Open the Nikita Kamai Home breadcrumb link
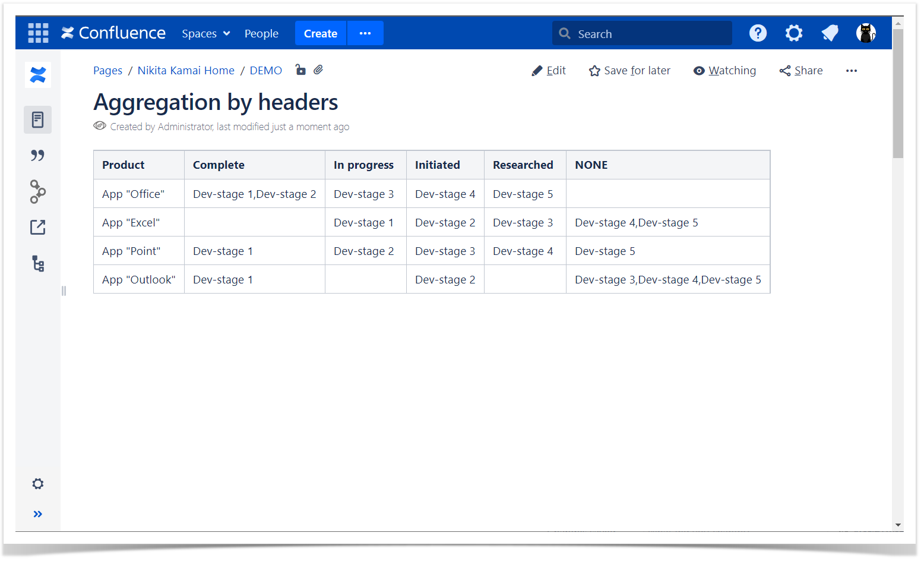This screenshot has width=924, height=561. (186, 71)
